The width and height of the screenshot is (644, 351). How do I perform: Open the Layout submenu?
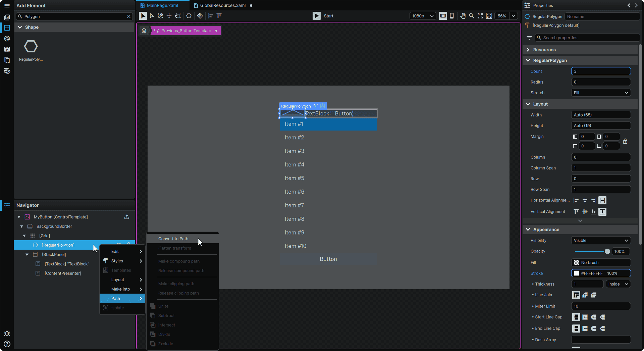tap(122, 280)
